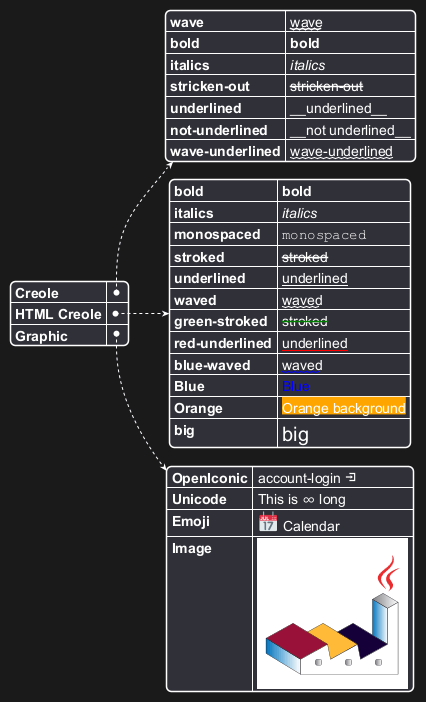This screenshot has height=702, width=426.
Task: Click the blue-waved sample text
Action: pyautogui.click(x=302, y=365)
